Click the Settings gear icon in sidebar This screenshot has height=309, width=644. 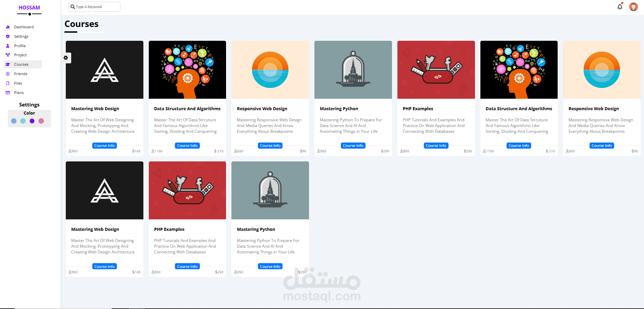click(x=8, y=36)
